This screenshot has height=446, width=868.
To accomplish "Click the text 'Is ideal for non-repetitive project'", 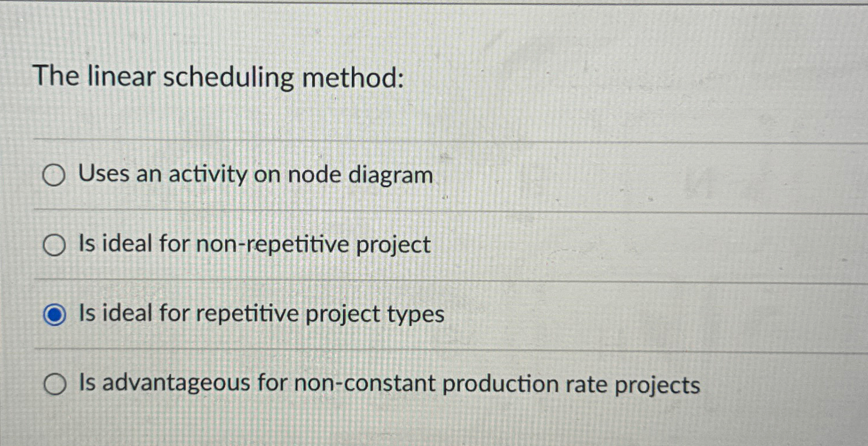I will point(254,245).
